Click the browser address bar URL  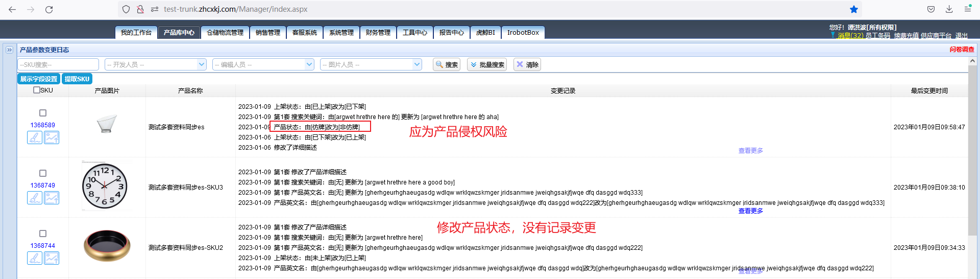pos(236,9)
